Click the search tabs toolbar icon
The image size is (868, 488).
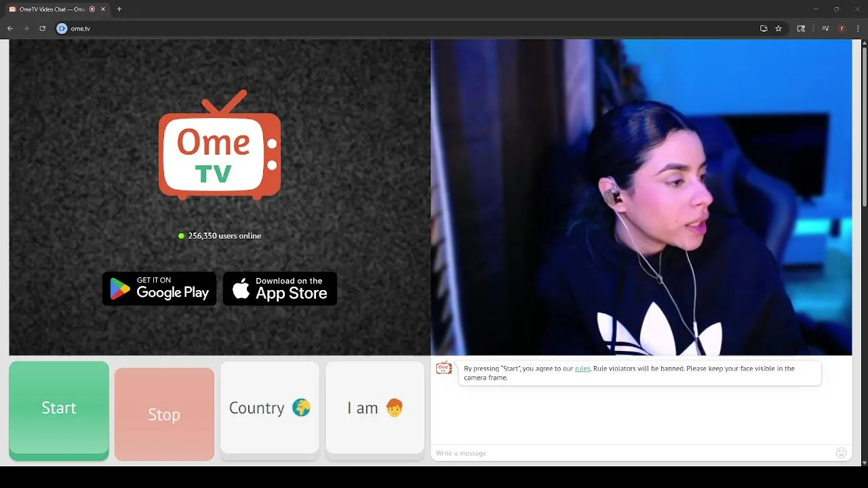point(801,28)
